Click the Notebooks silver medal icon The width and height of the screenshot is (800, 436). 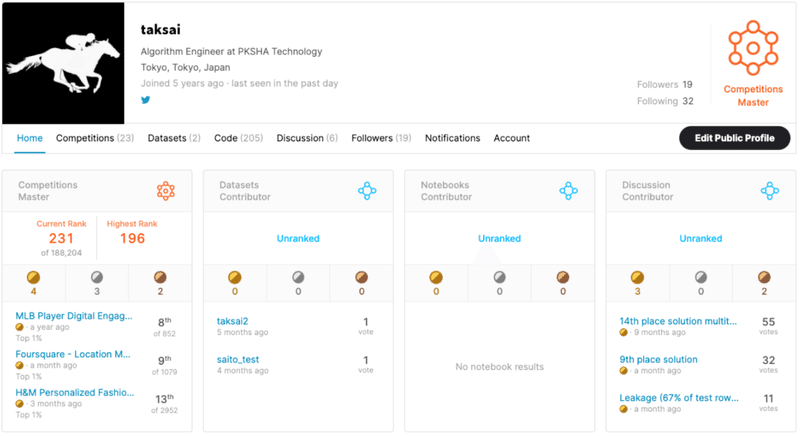(499, 277)
